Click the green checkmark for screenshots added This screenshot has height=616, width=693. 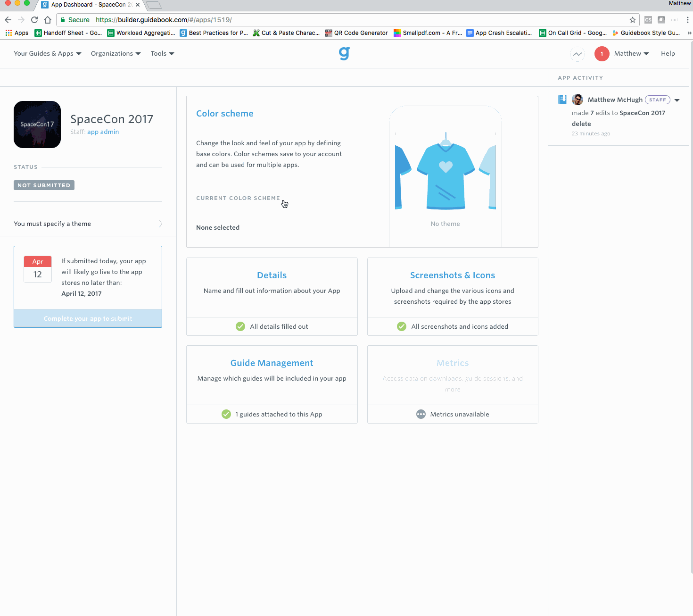point(402,326)
